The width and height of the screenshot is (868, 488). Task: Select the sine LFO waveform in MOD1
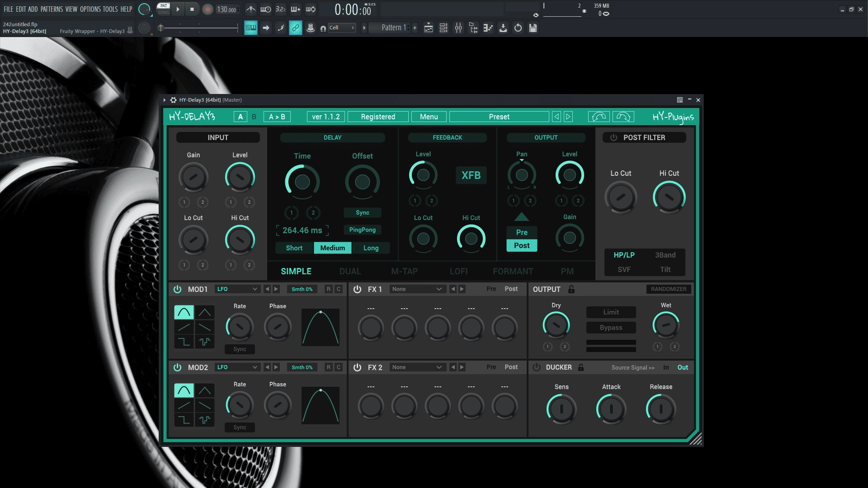coord(184,312)
